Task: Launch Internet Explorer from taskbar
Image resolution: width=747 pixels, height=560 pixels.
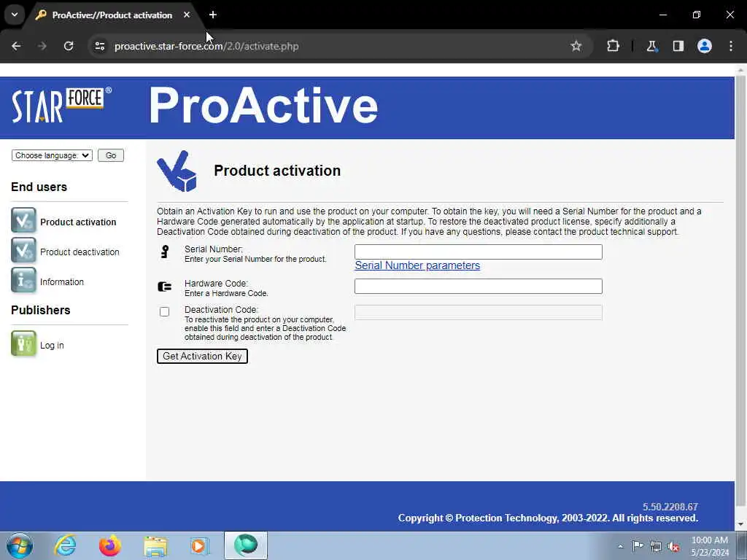Action: pyautogui.click(x=65, y=545)
